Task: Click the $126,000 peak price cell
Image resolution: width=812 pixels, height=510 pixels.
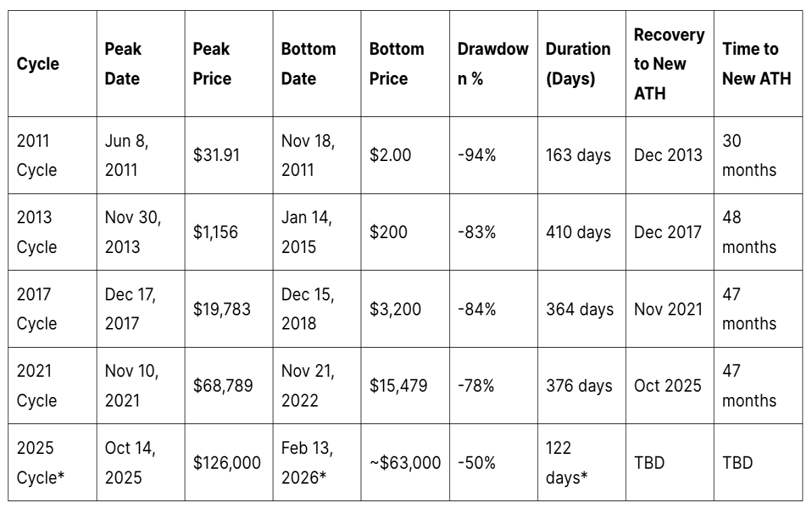Action: point(227,463)
